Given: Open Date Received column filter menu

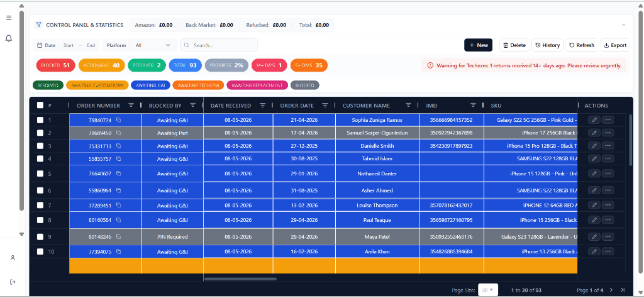Looking at the screenshot, I should coord(263,106).
